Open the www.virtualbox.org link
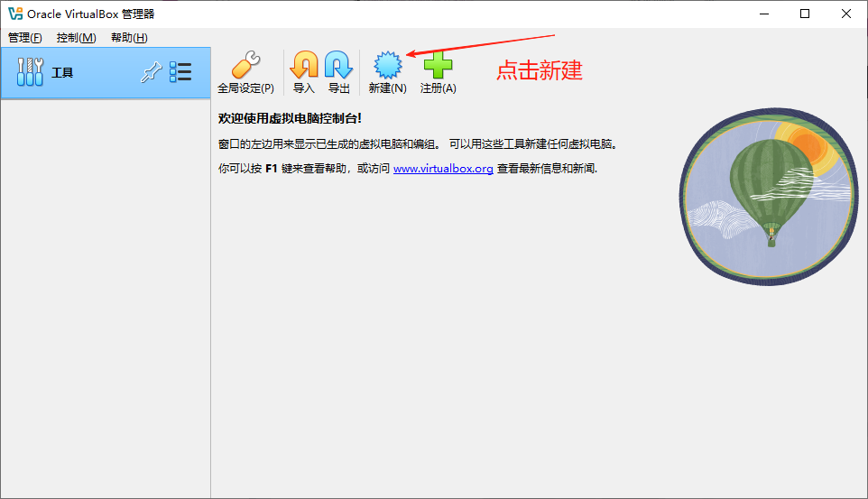The width and height of the screenshot is (868, 499). [443, 169]
